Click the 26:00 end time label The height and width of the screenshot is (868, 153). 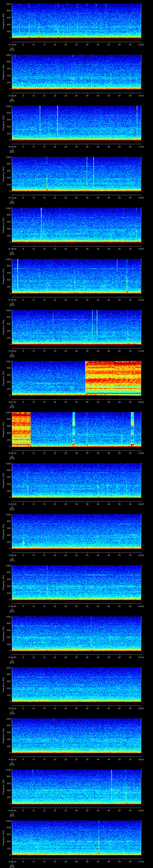(x=141, y=606)
